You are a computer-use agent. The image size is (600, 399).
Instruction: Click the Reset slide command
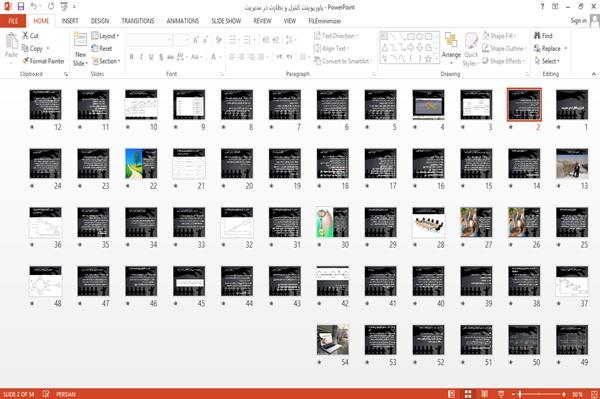click(x=102, y=48)
